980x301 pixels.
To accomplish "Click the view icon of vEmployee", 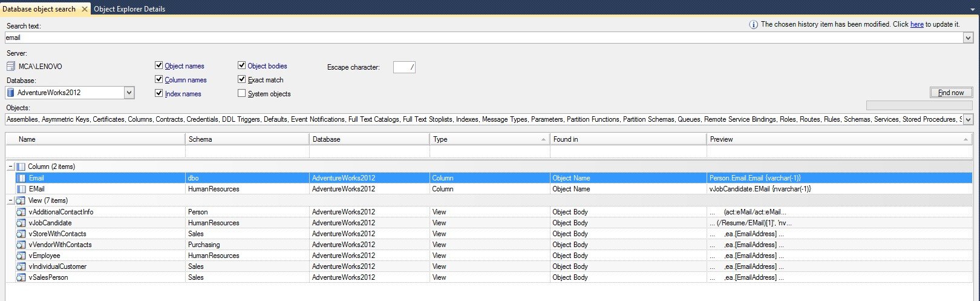I will click(x=21, y=256).
